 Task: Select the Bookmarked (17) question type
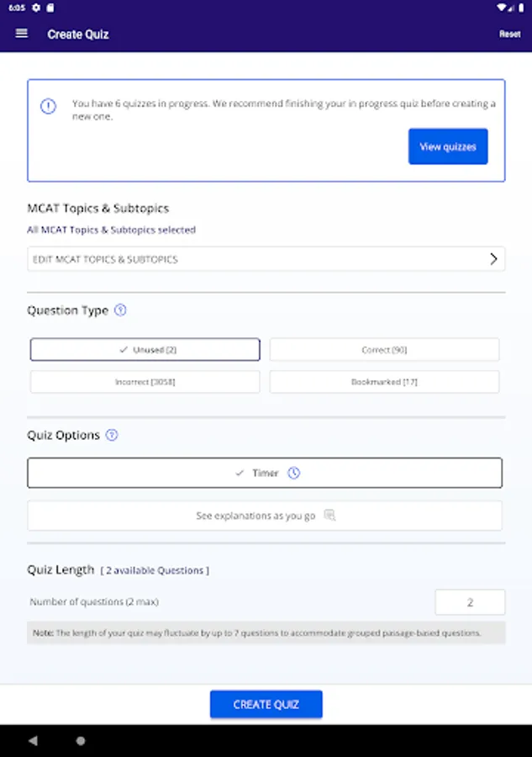click(384, 382)
